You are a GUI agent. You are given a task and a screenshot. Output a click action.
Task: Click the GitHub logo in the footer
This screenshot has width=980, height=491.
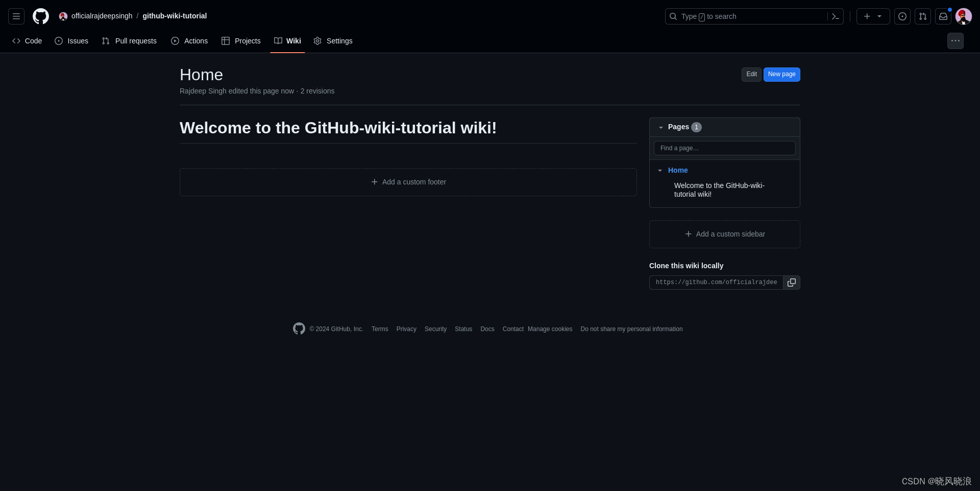(x=299, y=329)
